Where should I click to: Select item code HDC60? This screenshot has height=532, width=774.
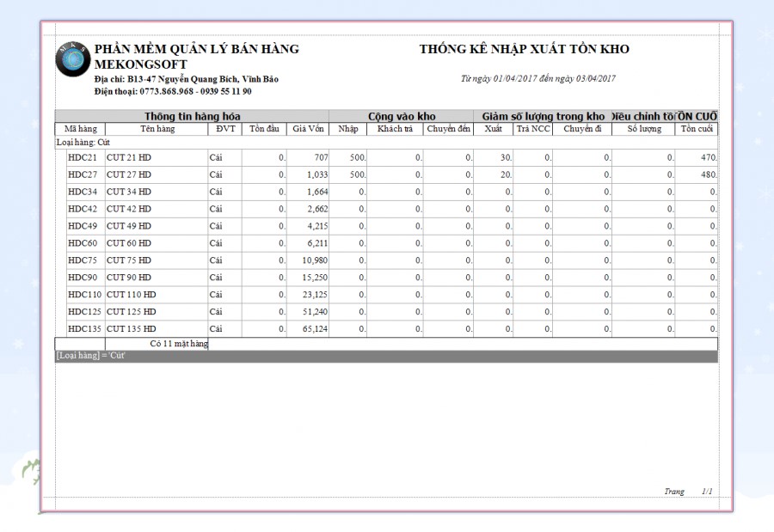coord(83,243)
